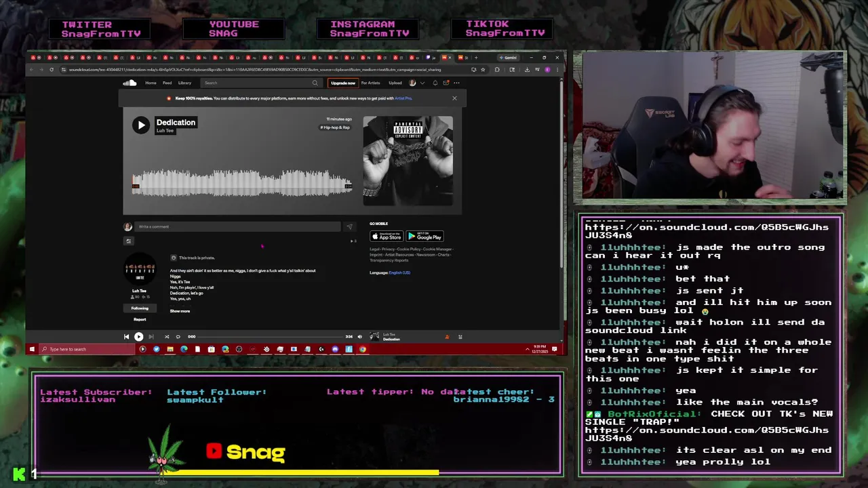
Task: Open File Explorer from the taskbar
Action: point(170,349)
